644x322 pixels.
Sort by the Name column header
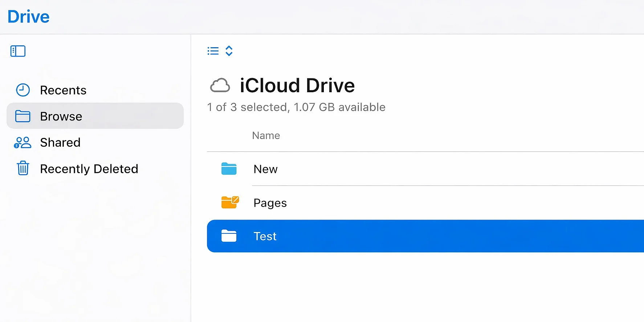point(266,135)
